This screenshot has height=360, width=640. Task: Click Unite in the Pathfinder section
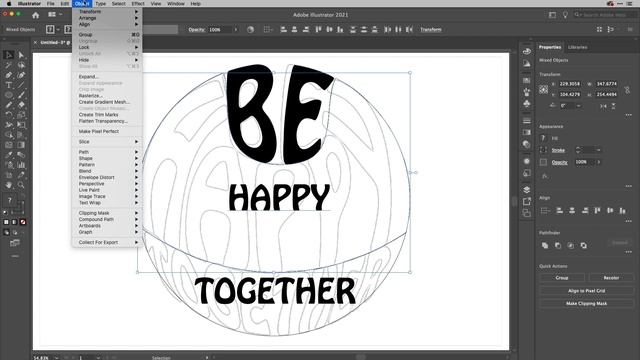545,245
